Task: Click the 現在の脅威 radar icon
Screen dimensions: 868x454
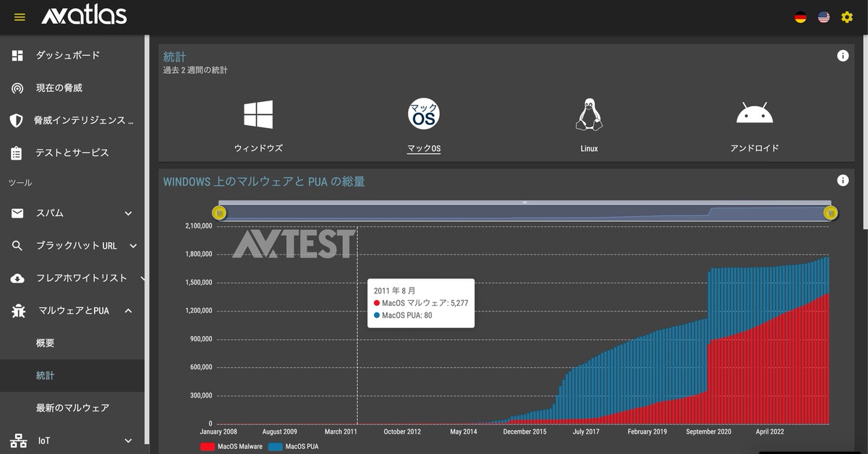Action: [17, 88]
